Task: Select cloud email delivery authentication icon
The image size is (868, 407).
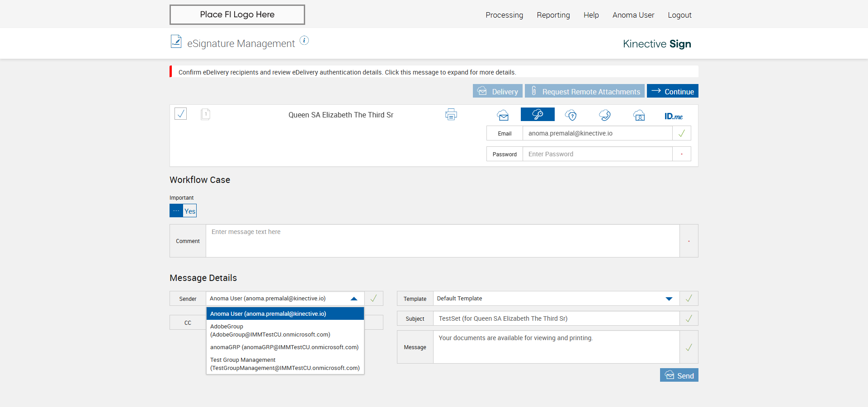Action: pos(503,115)
